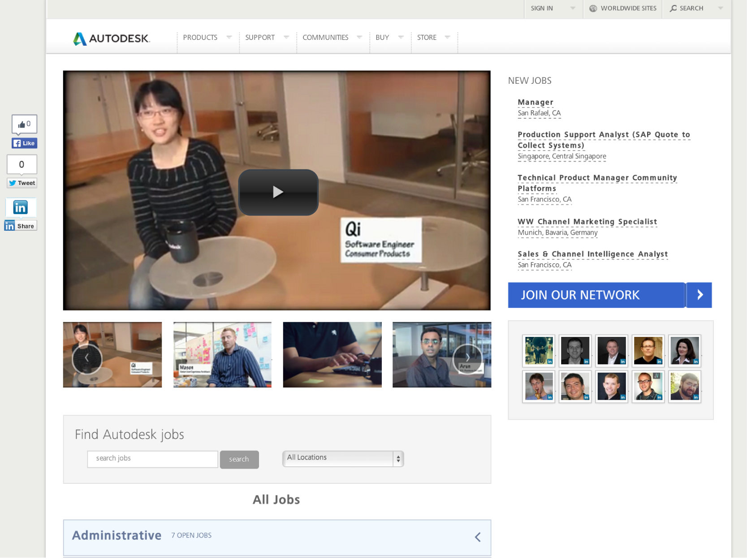
Task: Click Munich, Bavaria, Germany location text
Action: (557, 233)
